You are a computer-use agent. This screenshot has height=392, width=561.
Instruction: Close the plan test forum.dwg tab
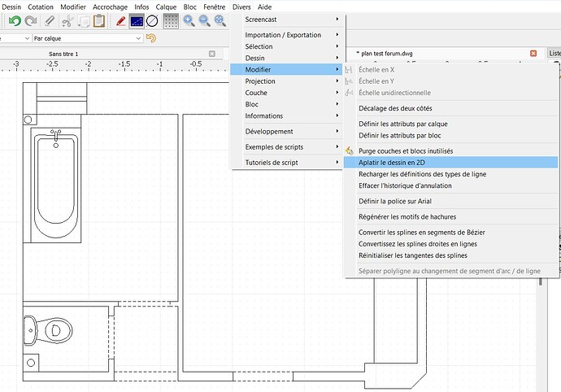click(533, 54)
